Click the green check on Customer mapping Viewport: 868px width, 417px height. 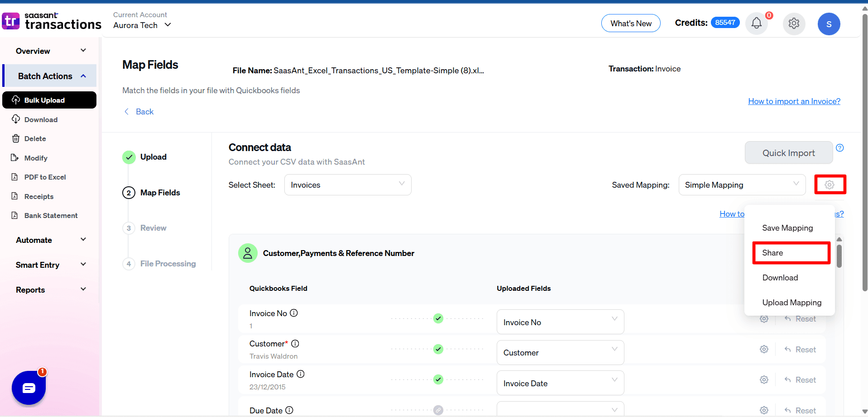438,349
